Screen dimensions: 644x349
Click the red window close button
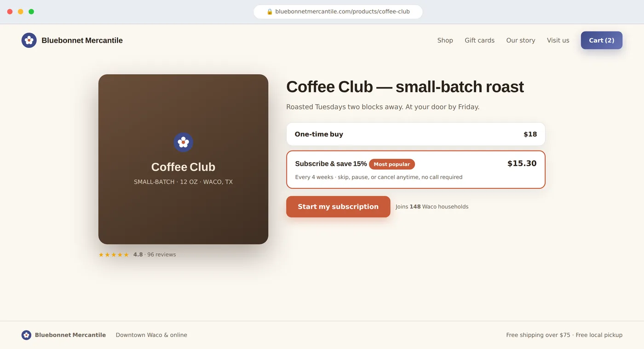coord(10,12)
